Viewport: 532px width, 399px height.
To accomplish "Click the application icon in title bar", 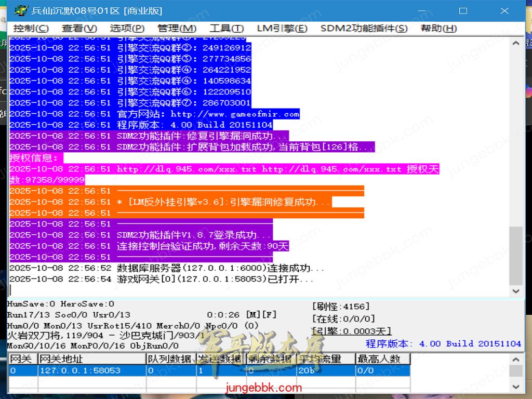I will tap(21, 10).
